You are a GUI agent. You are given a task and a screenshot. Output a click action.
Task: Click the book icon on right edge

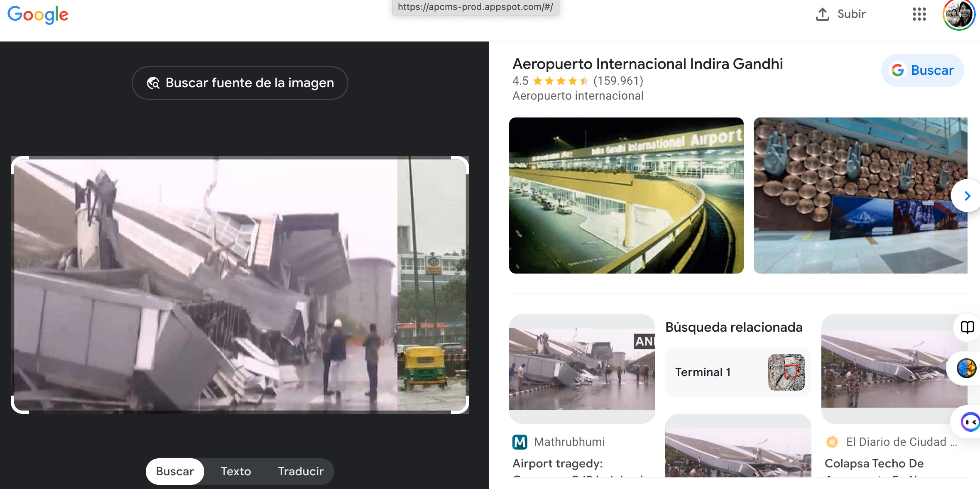pyautogui.click(x=967, y=327)
